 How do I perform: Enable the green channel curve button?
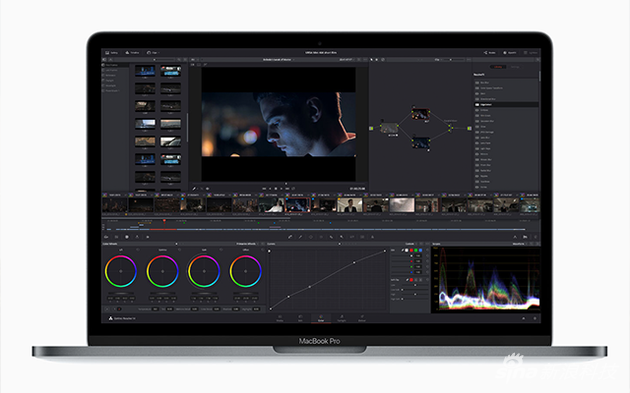[416, 250]
